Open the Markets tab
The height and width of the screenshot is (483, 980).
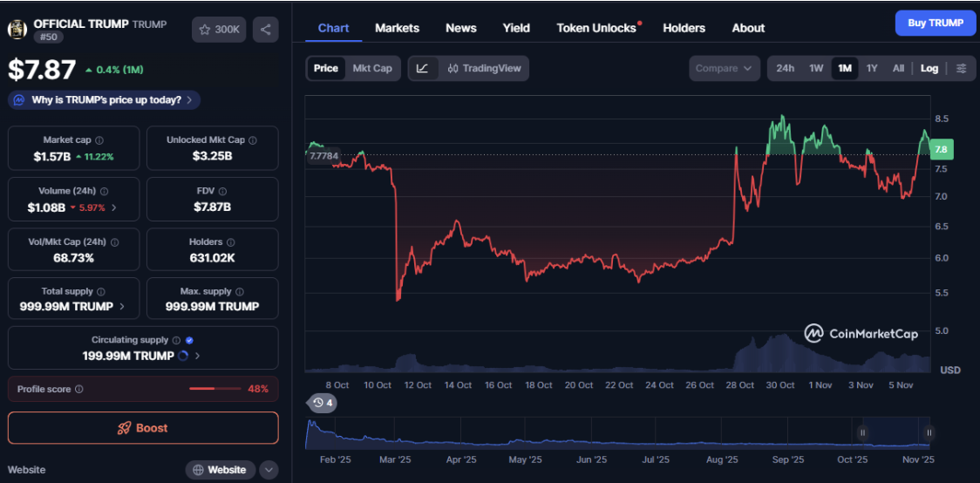tap(398, 28)
